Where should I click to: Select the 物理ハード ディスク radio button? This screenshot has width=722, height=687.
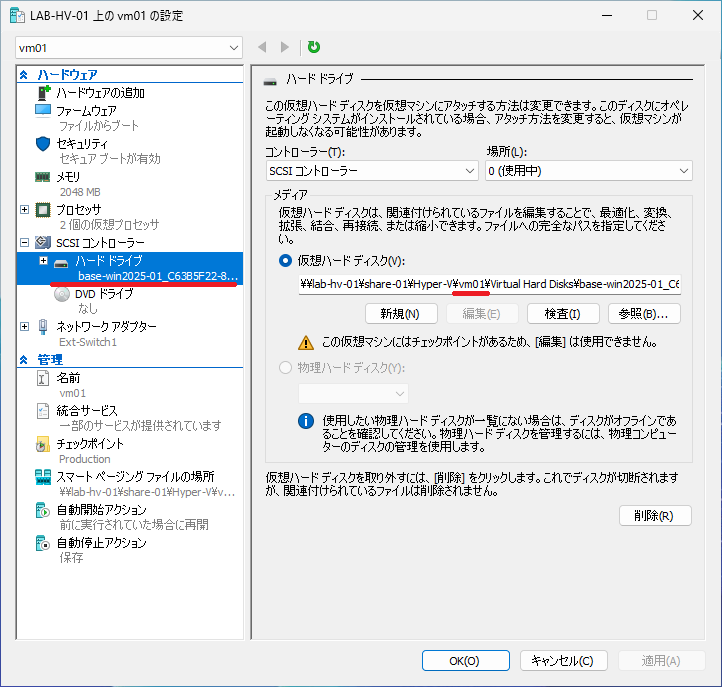(285, 367)
